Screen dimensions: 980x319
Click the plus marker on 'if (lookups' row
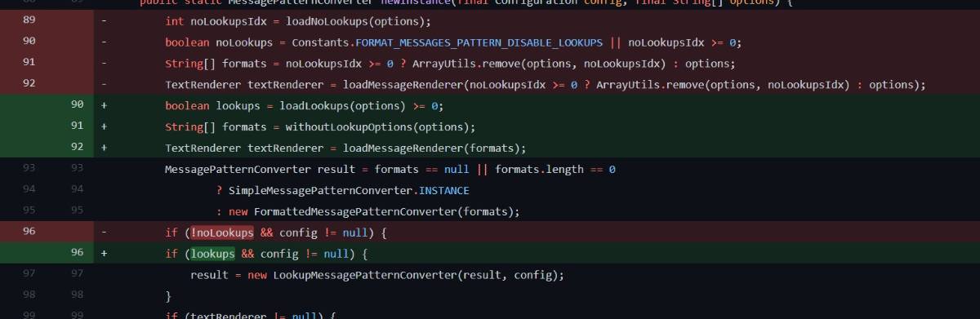[104, 254]
